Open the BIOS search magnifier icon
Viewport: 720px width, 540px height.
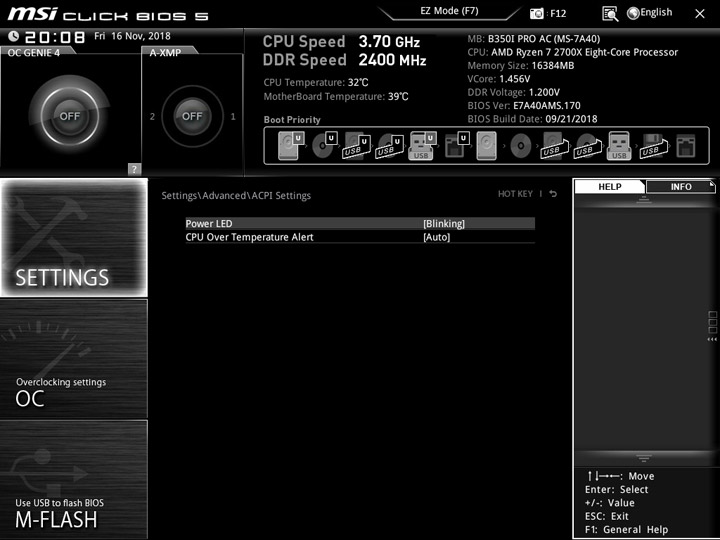coord(610,13)
